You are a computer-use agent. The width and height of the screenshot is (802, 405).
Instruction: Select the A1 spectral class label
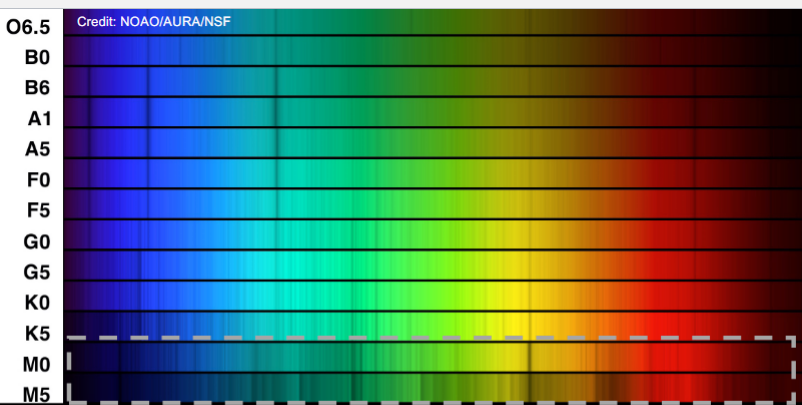point(39,119)
